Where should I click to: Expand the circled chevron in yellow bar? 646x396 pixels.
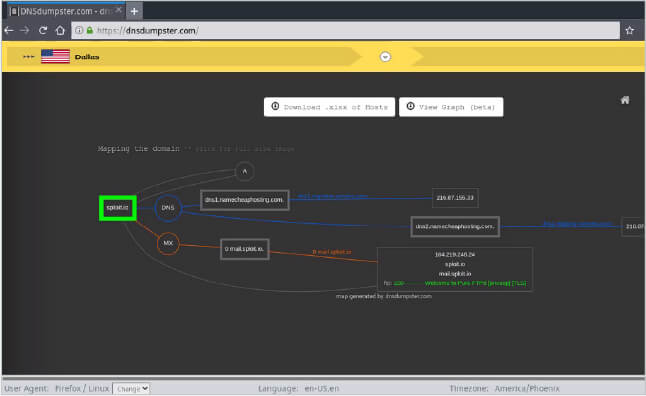tap(385, 56)
